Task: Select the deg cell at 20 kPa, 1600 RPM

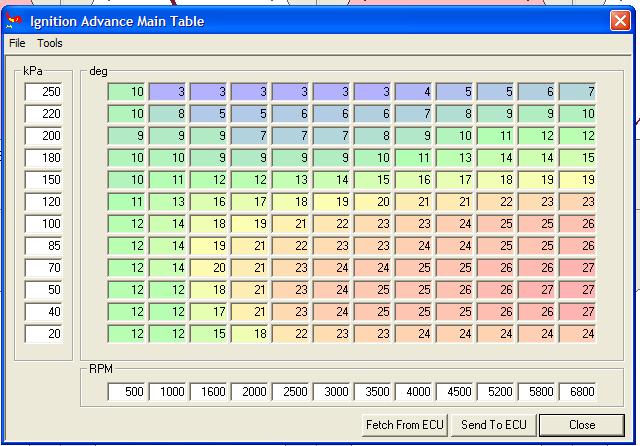Action: click(x=208, y=334)
